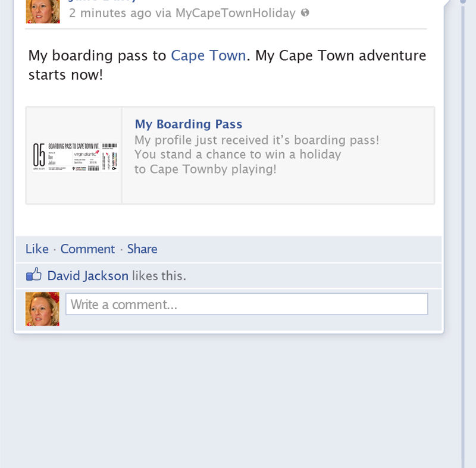Focus the "Write a comment..." field
This screenshot has width=476, height=468.
(x=246, y=304)
